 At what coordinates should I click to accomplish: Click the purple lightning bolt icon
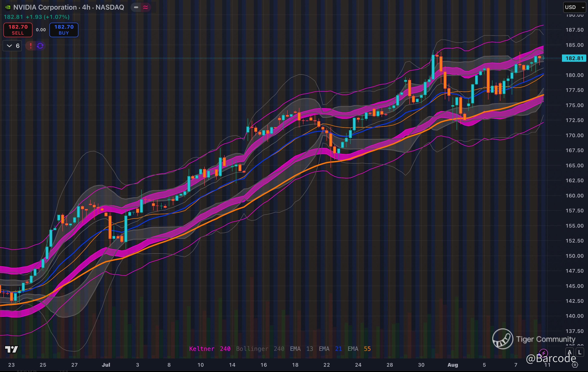pos(544,353)
